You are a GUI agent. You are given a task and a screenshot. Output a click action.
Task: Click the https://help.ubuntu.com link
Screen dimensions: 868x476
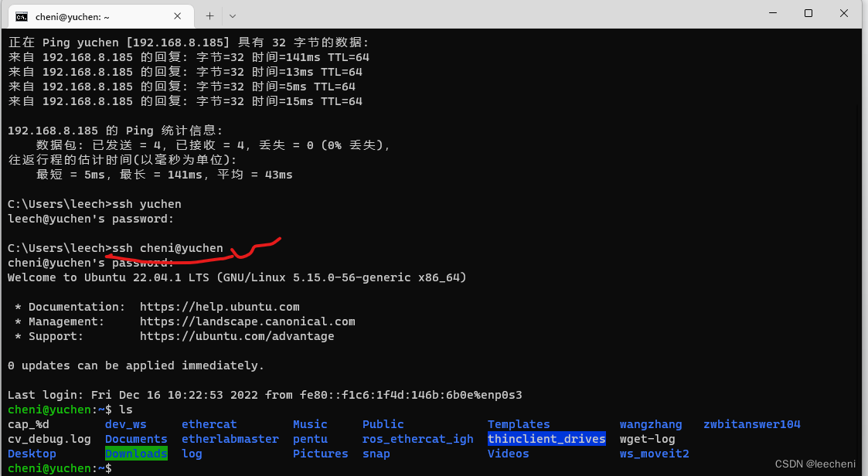[219, 306]
